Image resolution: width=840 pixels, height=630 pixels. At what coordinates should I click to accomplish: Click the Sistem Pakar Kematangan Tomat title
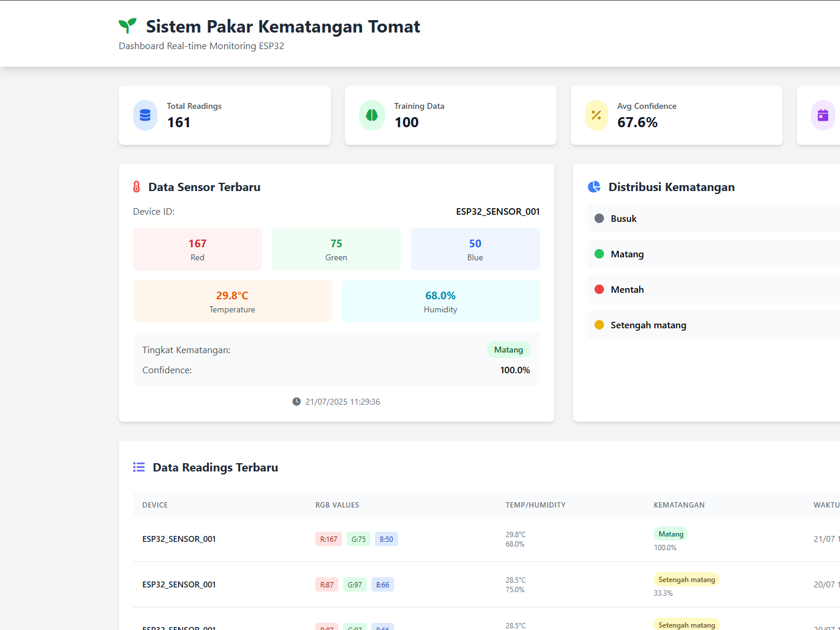pos(283,27)
